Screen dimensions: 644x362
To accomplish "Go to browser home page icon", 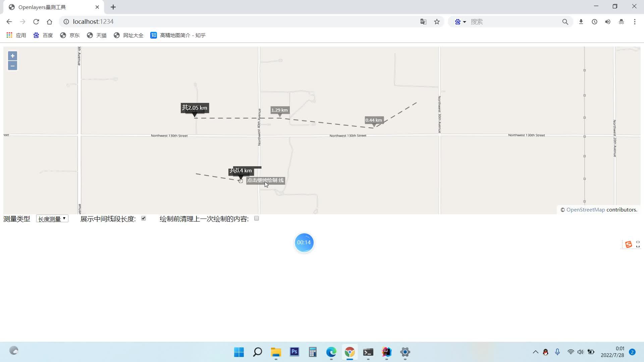I will pyautogui.click(x=50, y=22).
